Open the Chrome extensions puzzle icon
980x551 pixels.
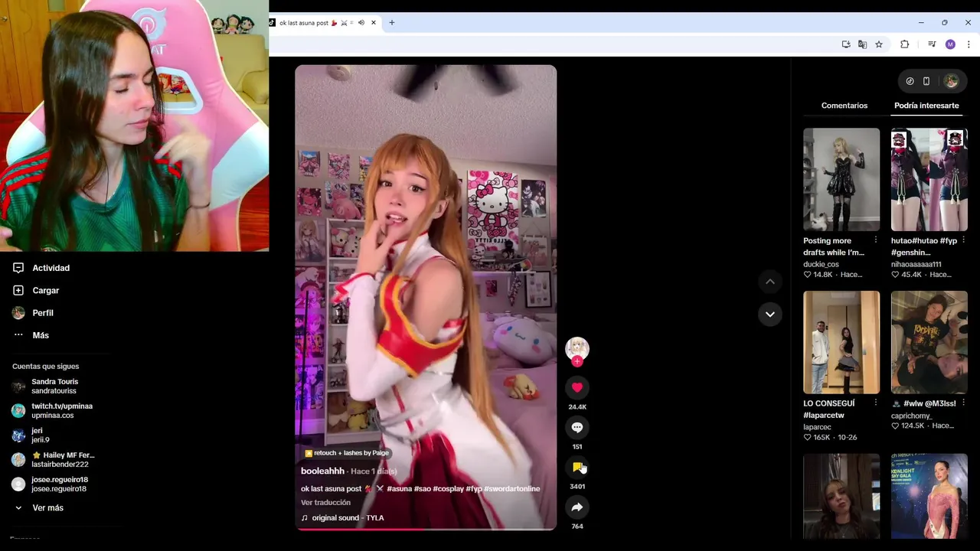pyautogui.click(x=904, y=44)
